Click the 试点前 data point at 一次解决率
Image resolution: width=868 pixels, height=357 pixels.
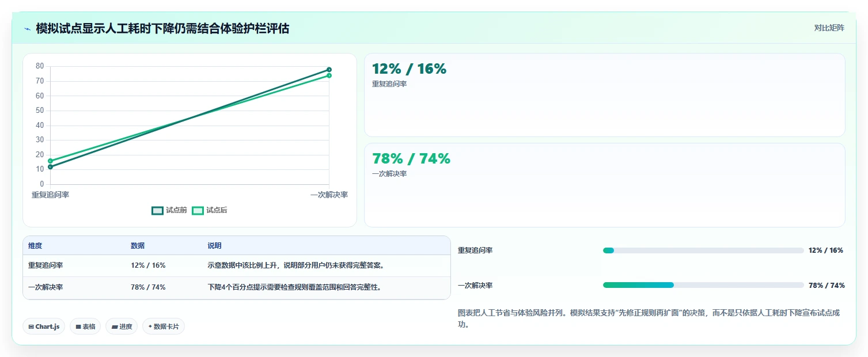point(329,70)
